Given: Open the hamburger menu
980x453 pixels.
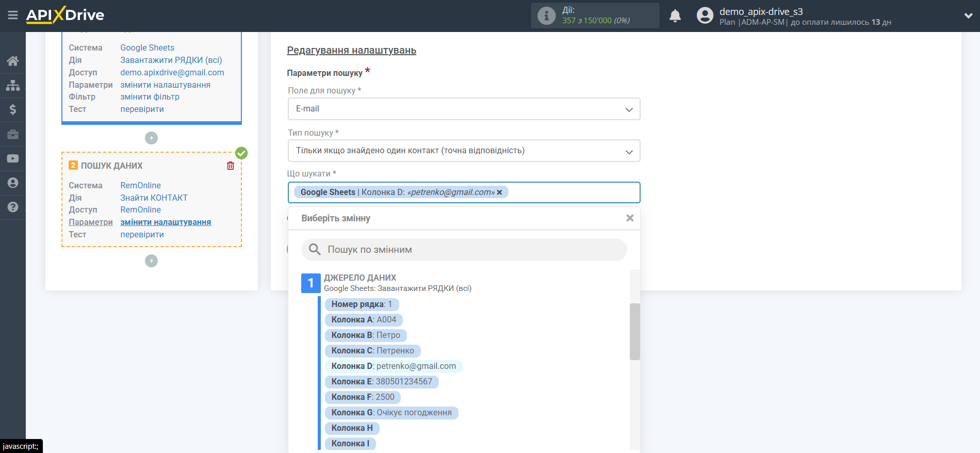Looking at the screenshot, I should pos(13,15).
